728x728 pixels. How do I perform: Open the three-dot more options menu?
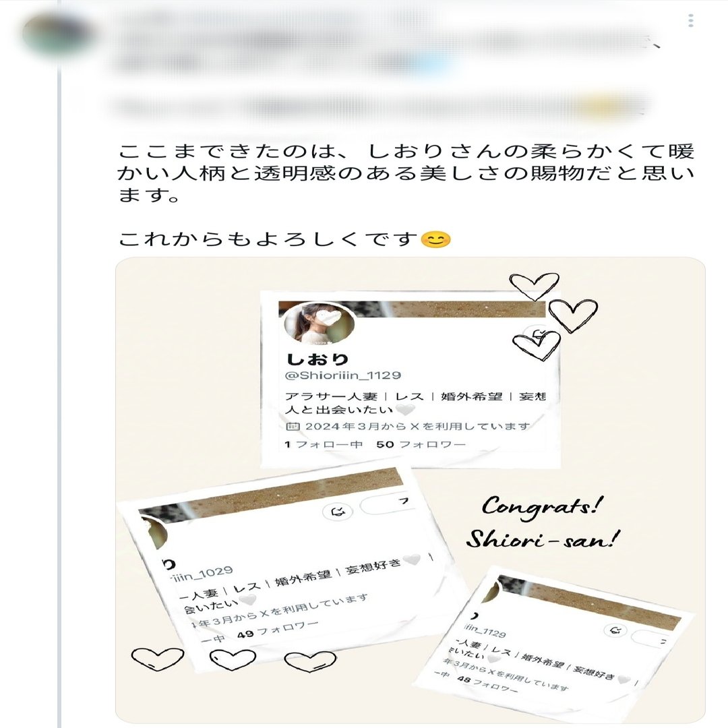pos(691,20)
